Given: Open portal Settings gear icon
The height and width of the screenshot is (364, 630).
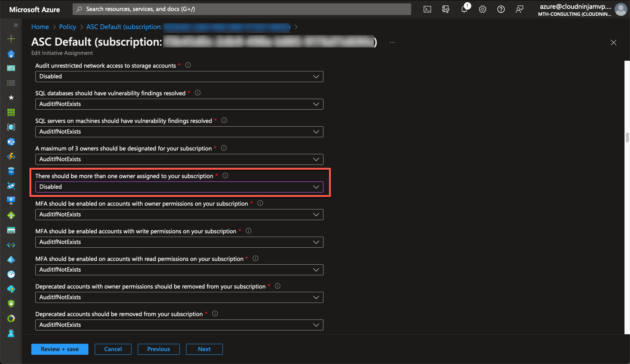Looking at the screenshot, I should click(483, 9).
